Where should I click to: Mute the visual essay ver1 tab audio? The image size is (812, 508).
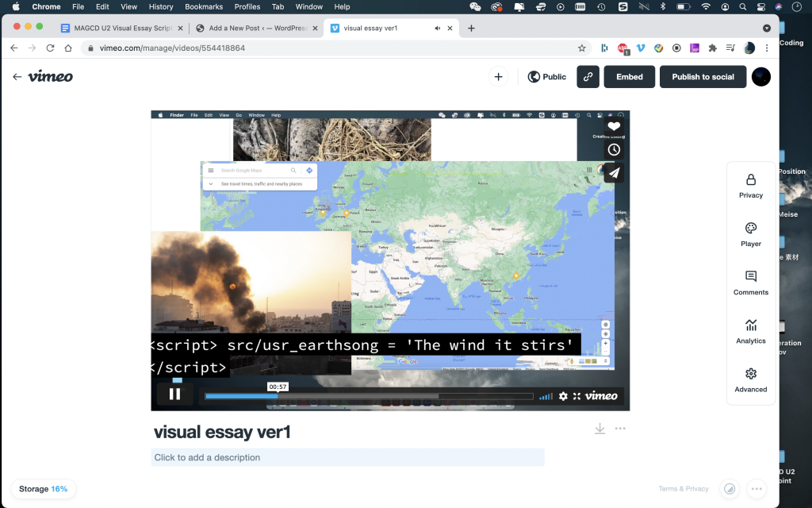pos(437,28)
